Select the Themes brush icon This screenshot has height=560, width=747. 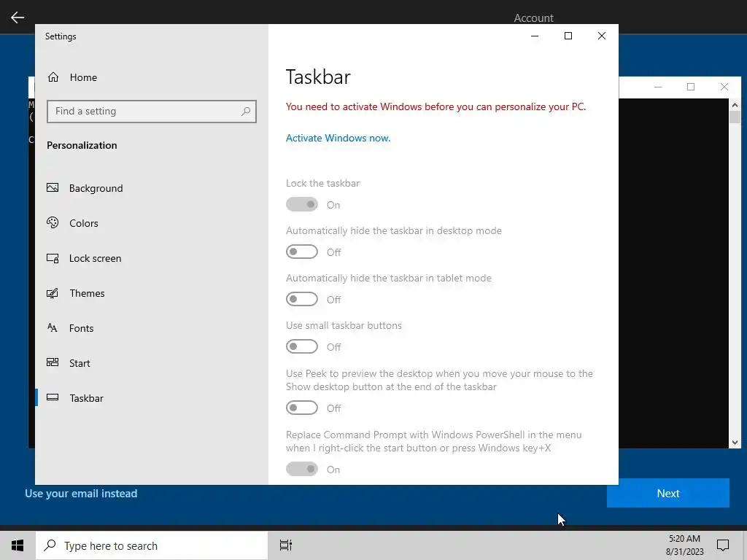coord(53,293)
